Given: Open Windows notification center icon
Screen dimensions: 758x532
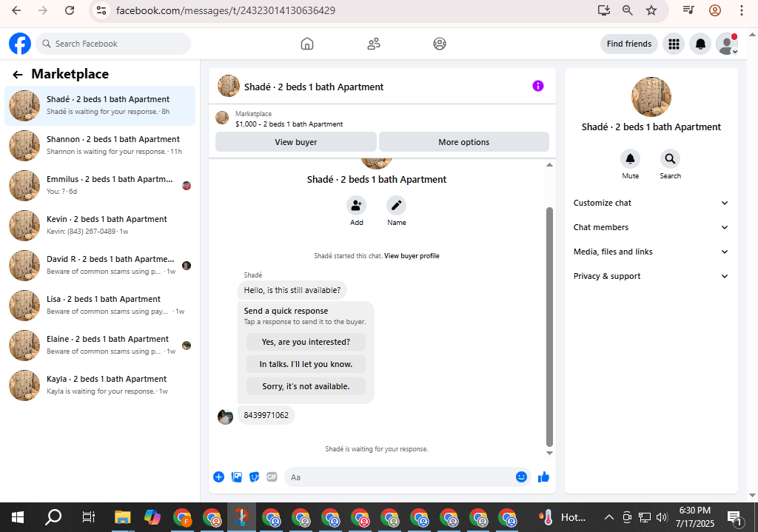Looking at the screenshot, I should (734, 517).
